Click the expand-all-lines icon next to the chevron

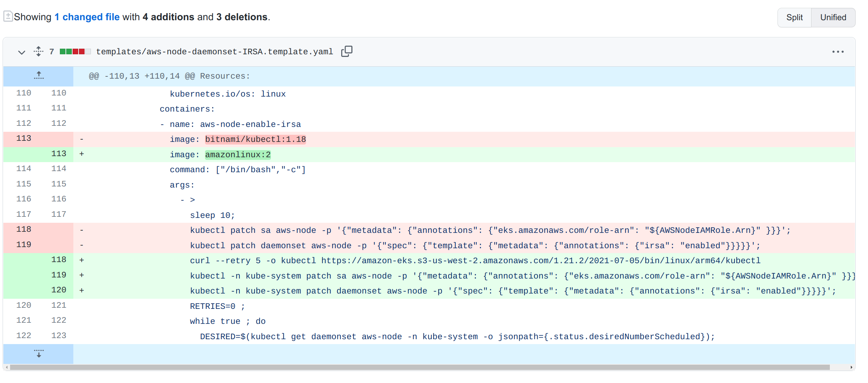click(x=38, y=52)
